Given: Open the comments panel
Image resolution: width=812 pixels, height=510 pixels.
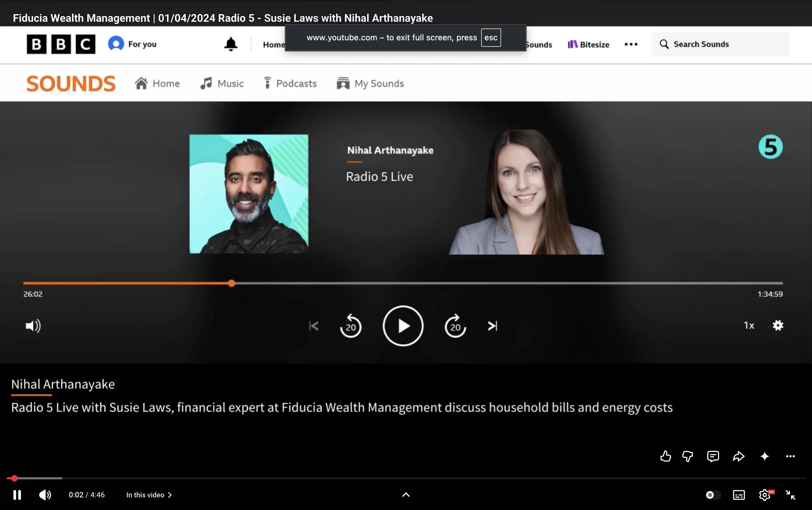Looking at the screenshot, I should pos(713,456).
